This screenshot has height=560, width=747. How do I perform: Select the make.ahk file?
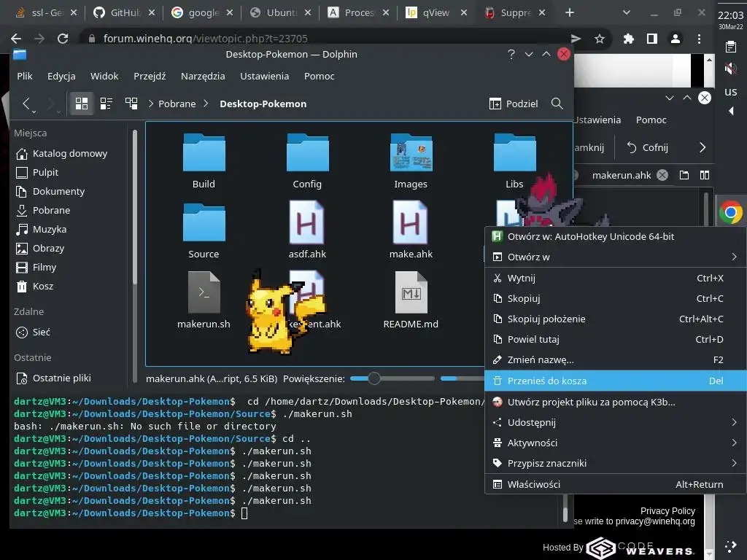coord(411,231)
